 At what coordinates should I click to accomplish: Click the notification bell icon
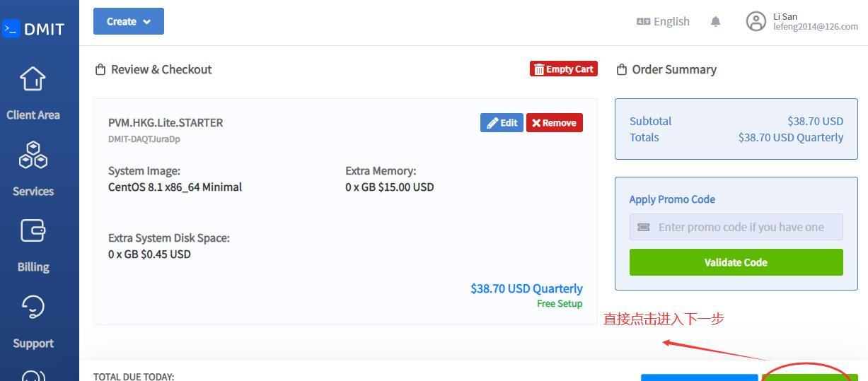tap(715, 21)
